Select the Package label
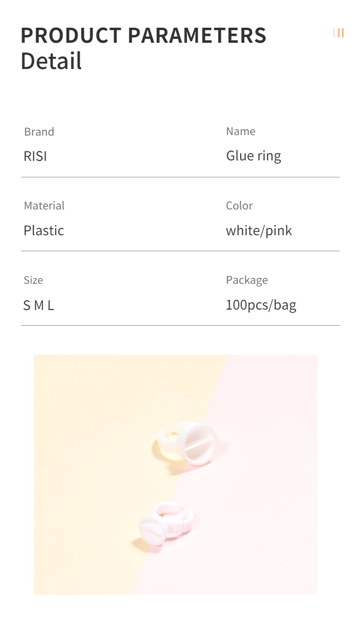Viewport: 364px width, 624px height. (x=247, y=280)
